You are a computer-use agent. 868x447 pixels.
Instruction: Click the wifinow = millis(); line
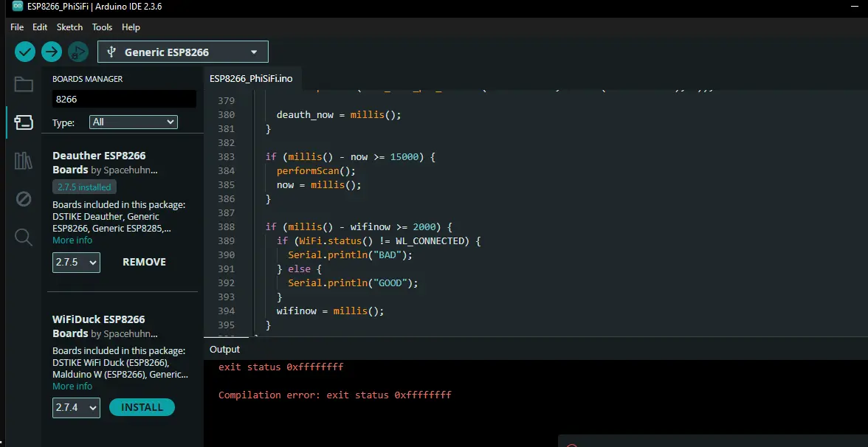[x=331, y=311]
